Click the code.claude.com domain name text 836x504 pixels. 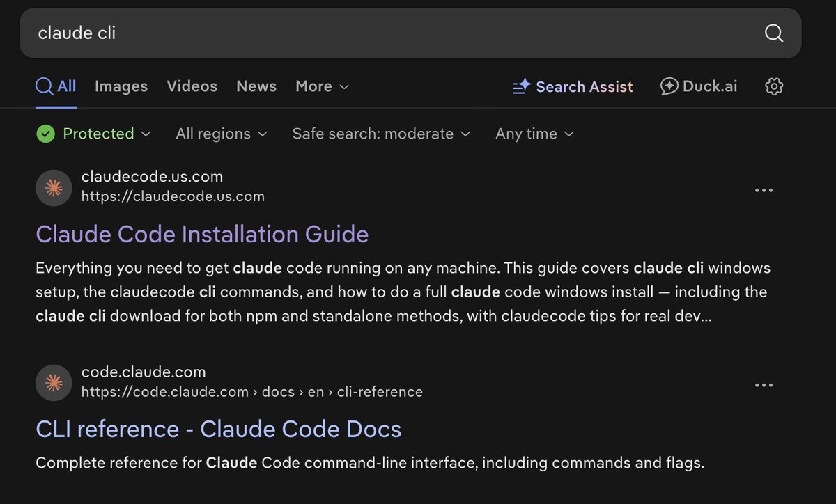click(x=144, y=372)
